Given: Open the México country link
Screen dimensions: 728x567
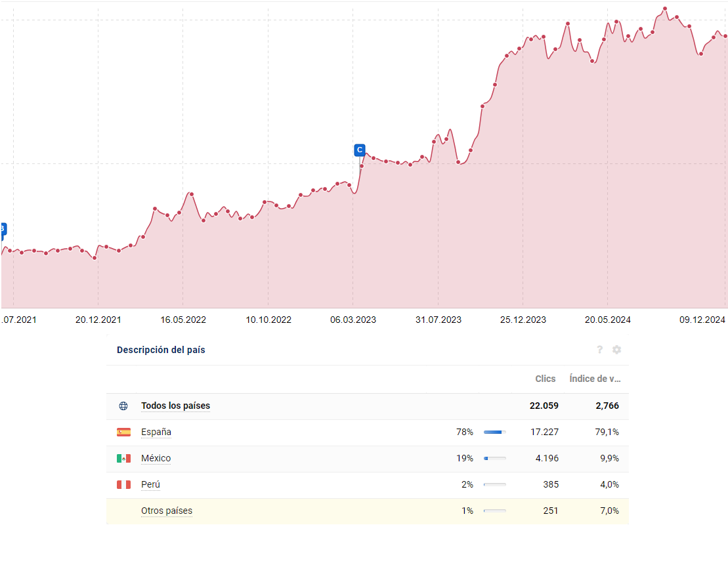Looking at the screenshot, I should (156, 458).
